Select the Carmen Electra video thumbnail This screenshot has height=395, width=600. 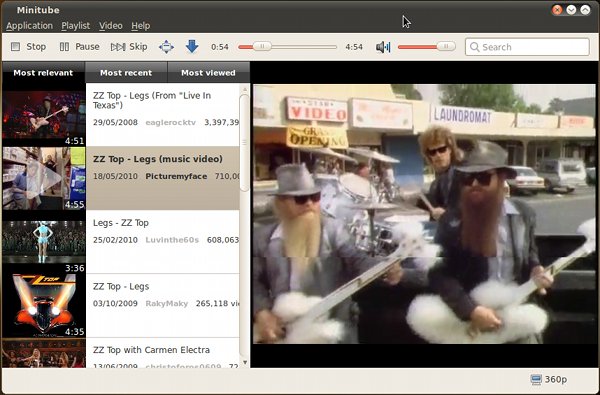44,353
